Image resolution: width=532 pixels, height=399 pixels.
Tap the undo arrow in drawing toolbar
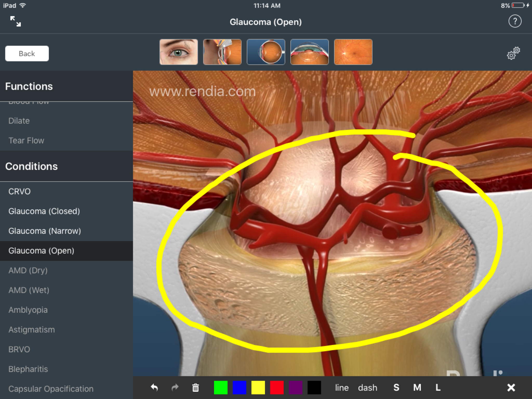pyautogui.click(x=154, y=388)
